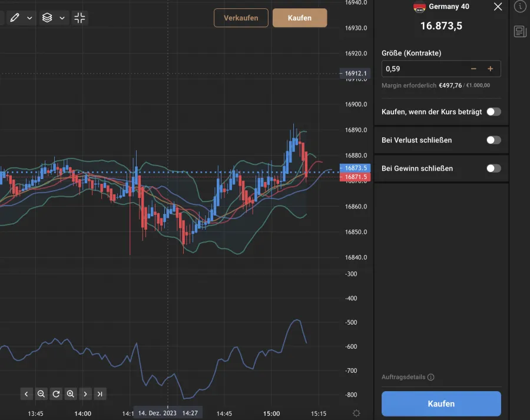This screenshot has width=530, height=420.
Task: Increase contract size with plus stepper
Action: click(x=490, y=69)
